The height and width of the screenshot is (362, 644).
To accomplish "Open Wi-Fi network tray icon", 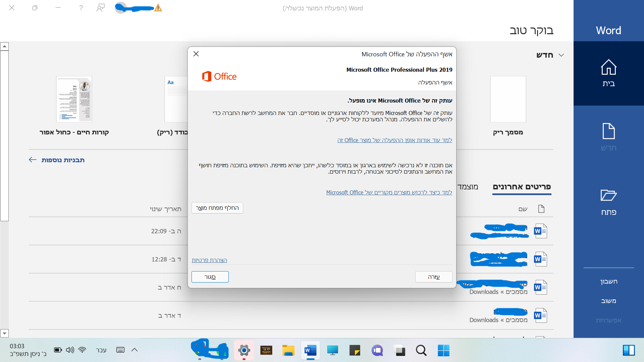I will [82, 350].
